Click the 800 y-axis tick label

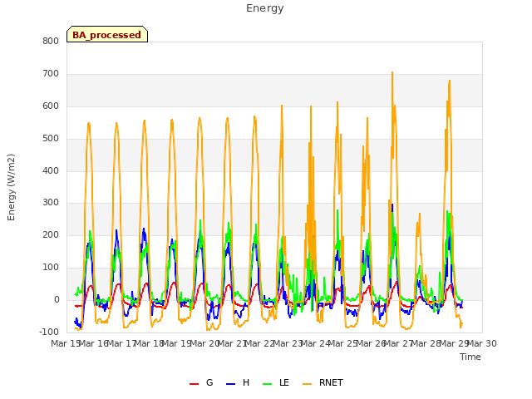(51, 41)
